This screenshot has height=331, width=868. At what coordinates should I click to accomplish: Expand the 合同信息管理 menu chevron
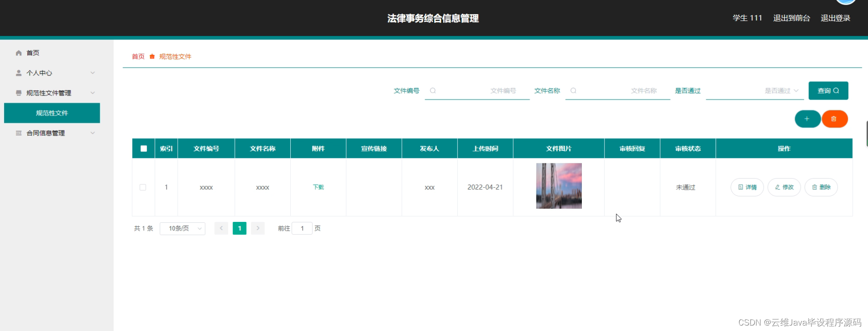click(93, 133)
